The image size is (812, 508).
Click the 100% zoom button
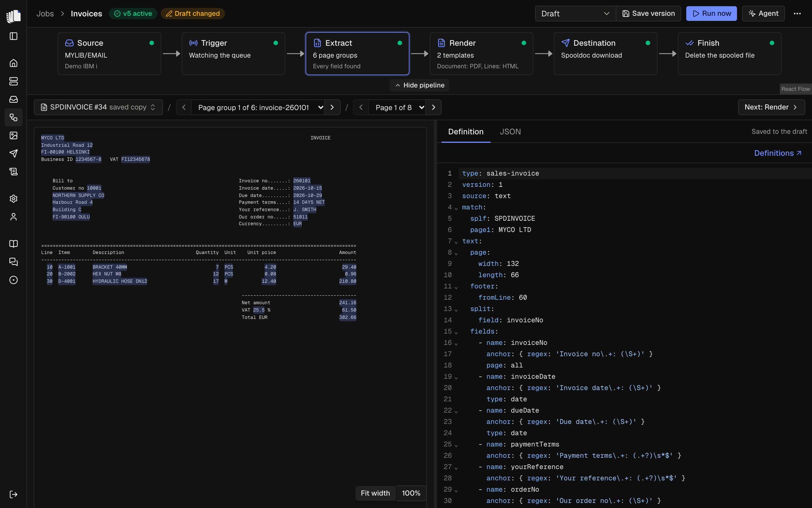[x=411, y=493]
